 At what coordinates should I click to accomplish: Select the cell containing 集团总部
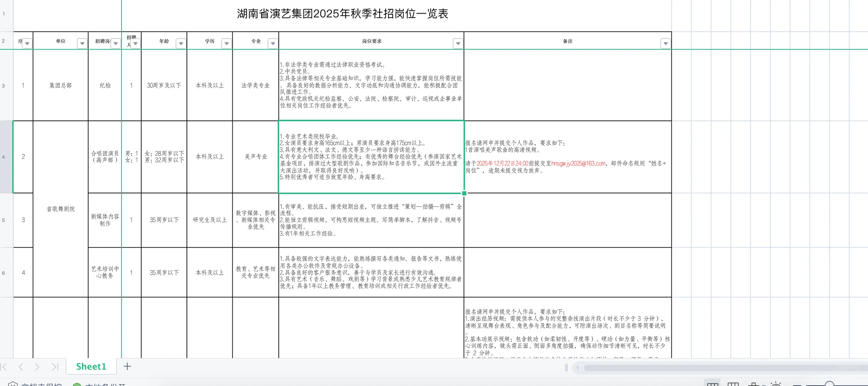click(x=60, y=85)
